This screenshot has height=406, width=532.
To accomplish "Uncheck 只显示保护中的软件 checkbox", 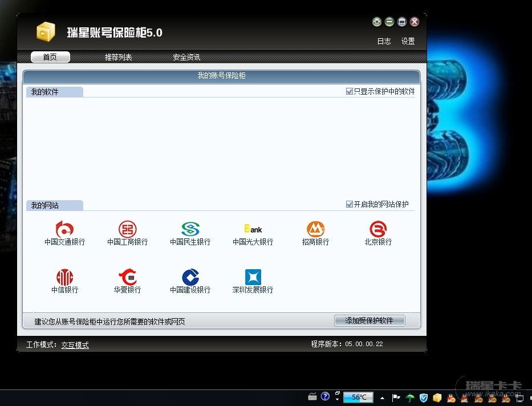I will (x=350, y=91).
